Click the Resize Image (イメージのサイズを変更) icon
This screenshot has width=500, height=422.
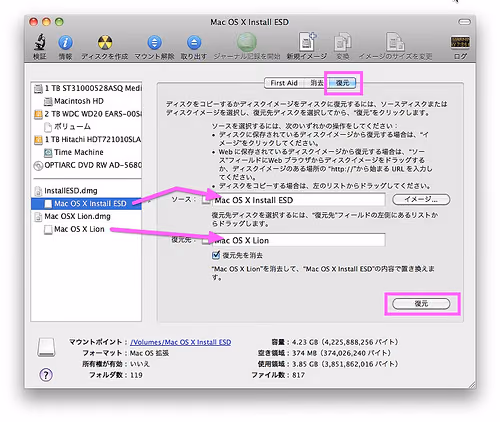395,42
